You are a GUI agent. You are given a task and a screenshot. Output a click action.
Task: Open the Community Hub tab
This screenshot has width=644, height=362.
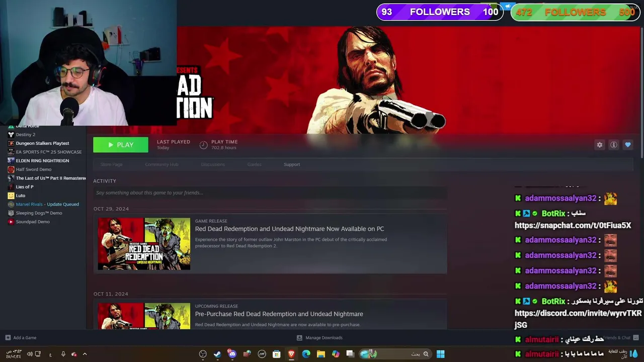pos(162,164)
